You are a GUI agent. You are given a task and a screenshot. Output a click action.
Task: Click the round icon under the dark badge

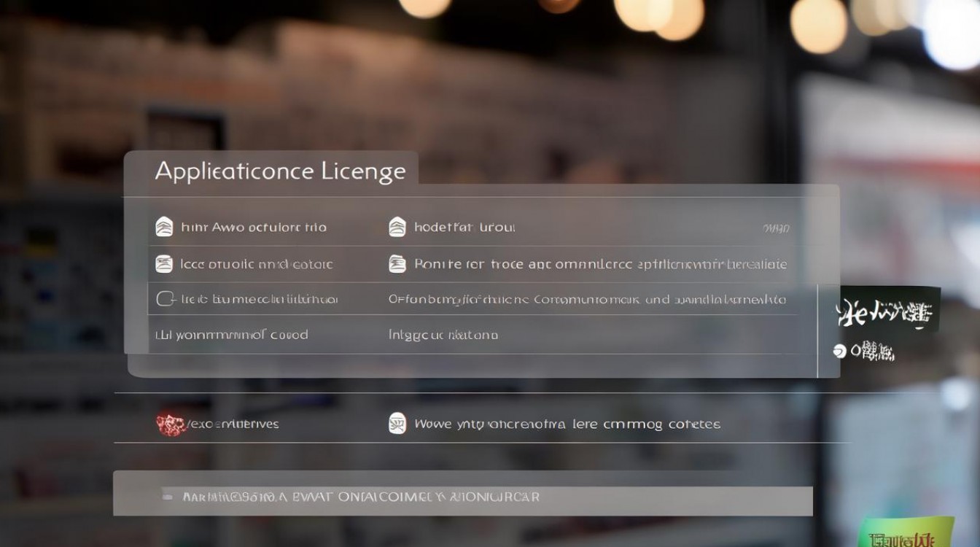coord(840,352)
